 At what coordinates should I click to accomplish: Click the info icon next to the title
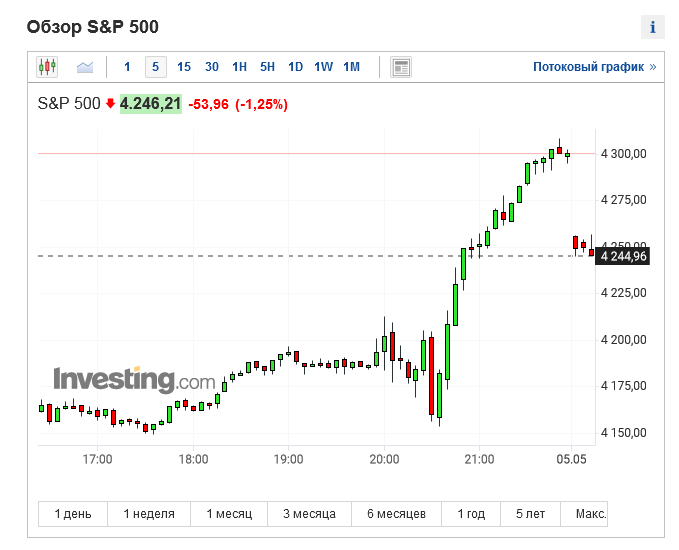[x=653, y=27]
